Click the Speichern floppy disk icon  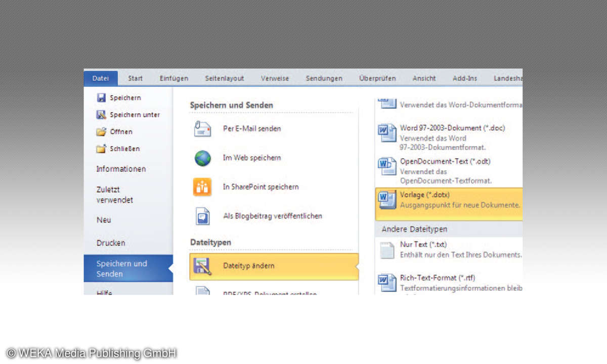(101, 98)
